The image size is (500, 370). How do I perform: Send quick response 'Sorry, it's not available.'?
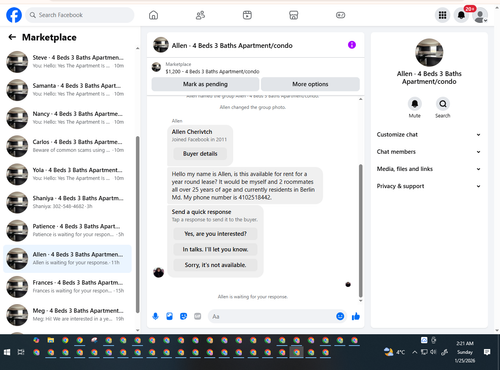215,265
